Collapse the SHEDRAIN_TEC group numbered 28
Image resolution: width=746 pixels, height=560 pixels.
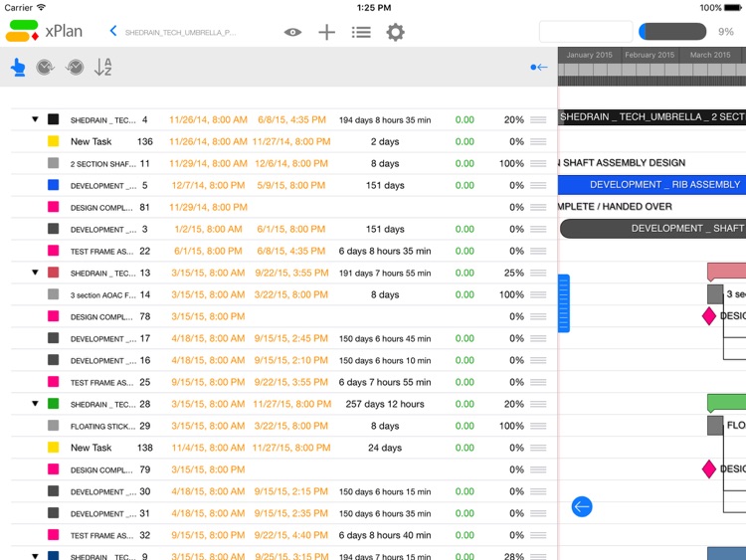tap(35, 404)
